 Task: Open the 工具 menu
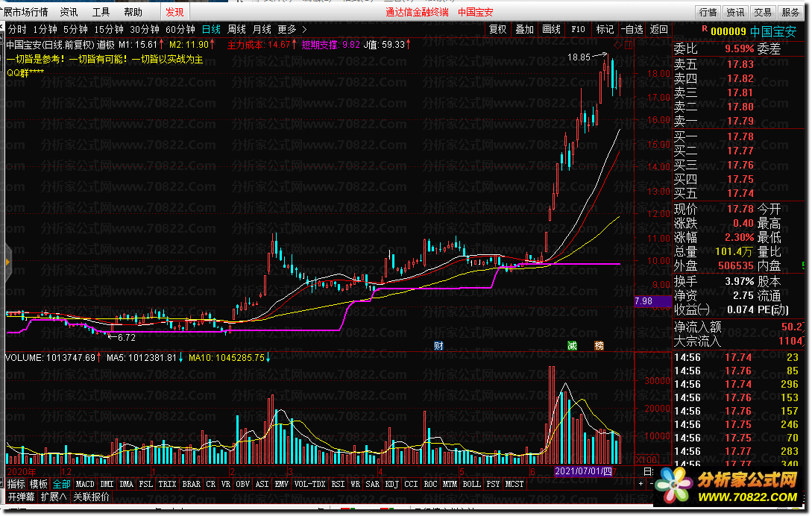point(101,12)
